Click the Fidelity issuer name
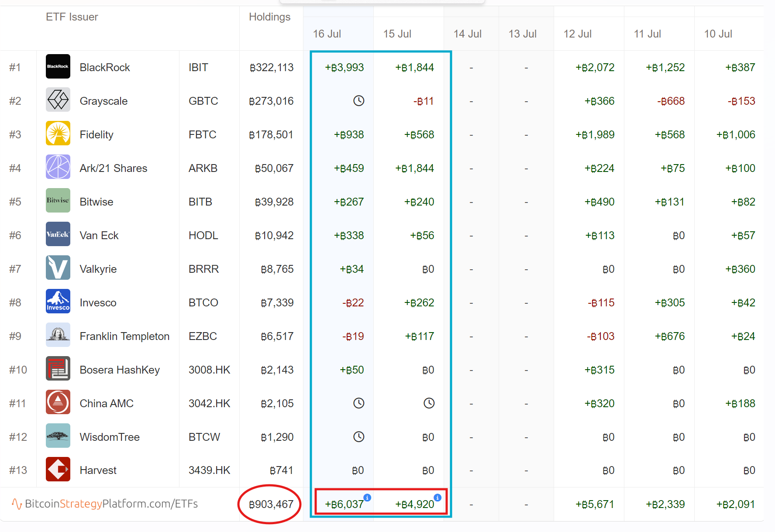775x532 pixels. coord(96,135)
